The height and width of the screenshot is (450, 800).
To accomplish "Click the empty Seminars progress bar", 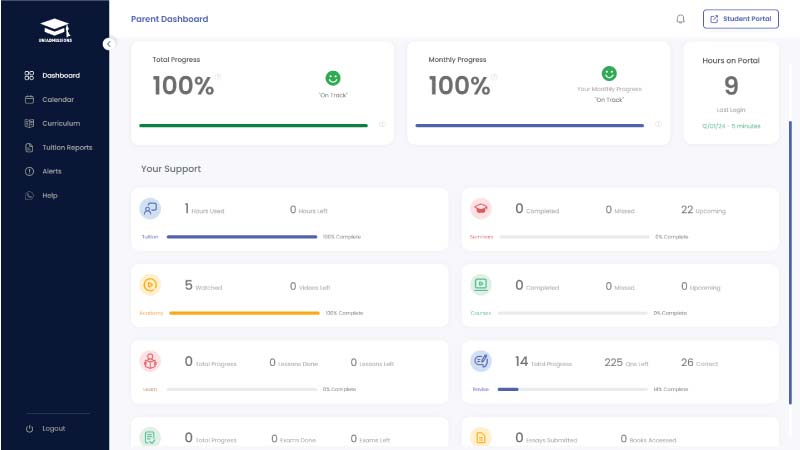I will point(574,237).
